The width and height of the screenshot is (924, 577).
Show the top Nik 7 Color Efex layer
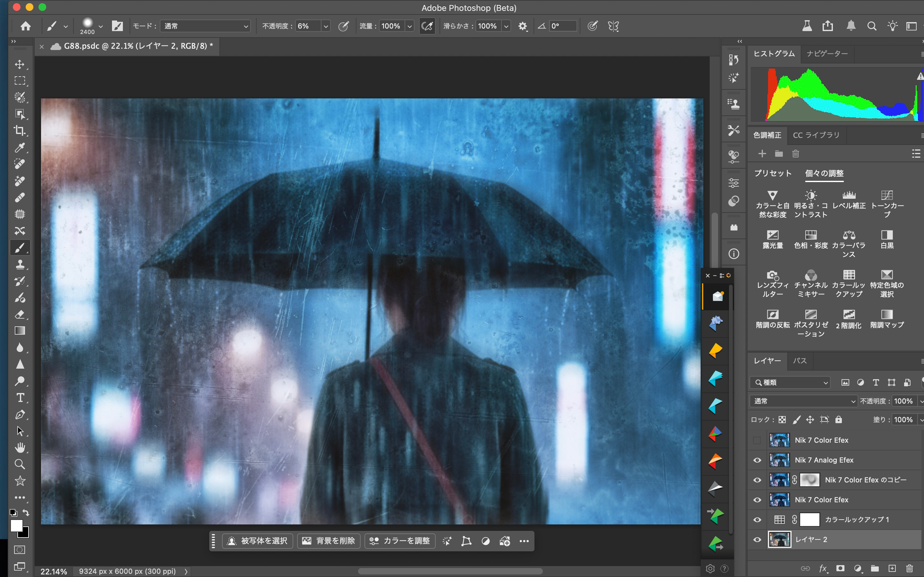pos(757,440)
